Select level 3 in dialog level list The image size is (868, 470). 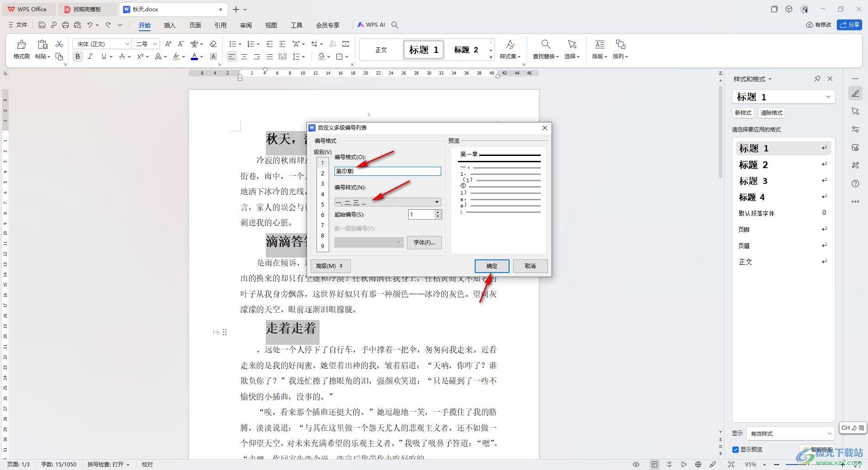click(322, 183)
